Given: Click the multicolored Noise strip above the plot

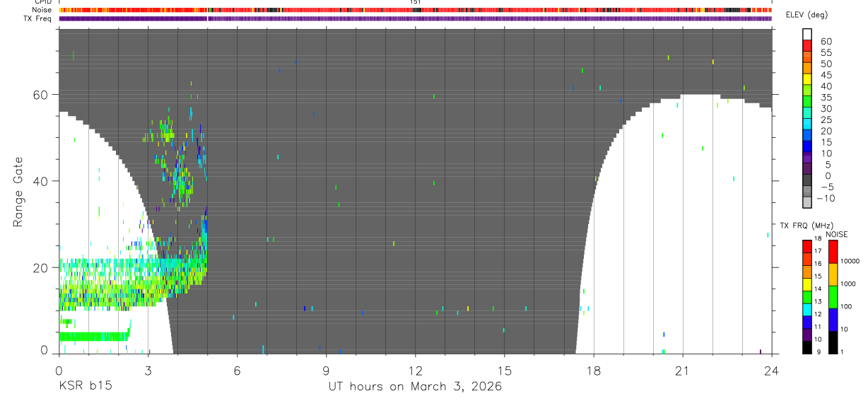Looking at the screenshot, I should point(415,10).
